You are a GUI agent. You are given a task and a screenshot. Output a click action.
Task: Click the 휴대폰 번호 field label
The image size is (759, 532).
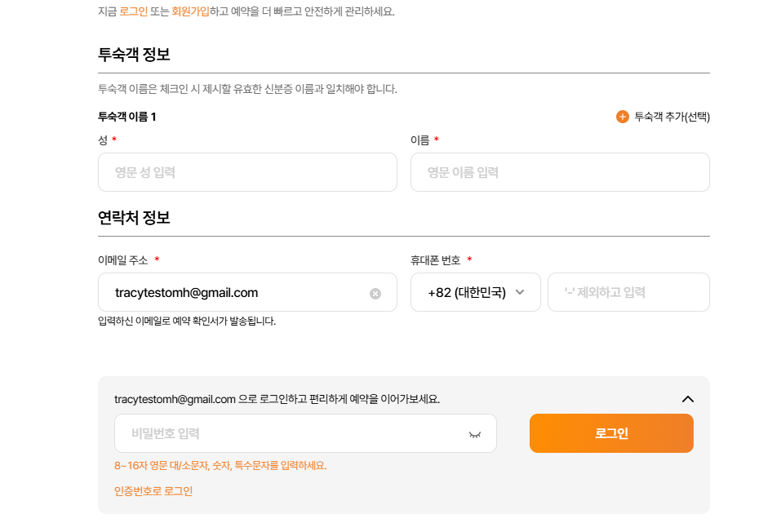click(436, 260)
